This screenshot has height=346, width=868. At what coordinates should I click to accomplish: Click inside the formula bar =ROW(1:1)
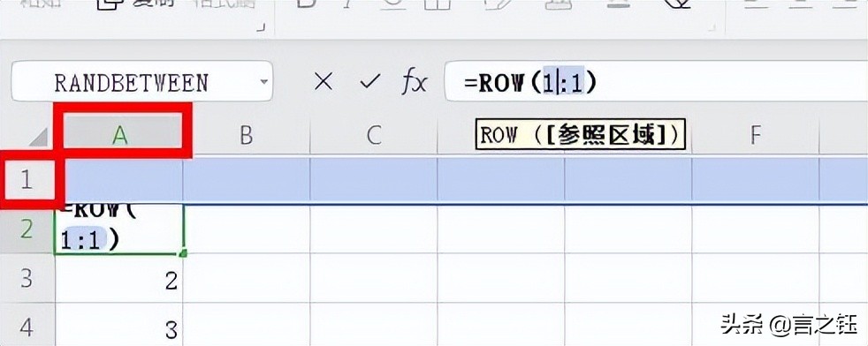point(656,82)
